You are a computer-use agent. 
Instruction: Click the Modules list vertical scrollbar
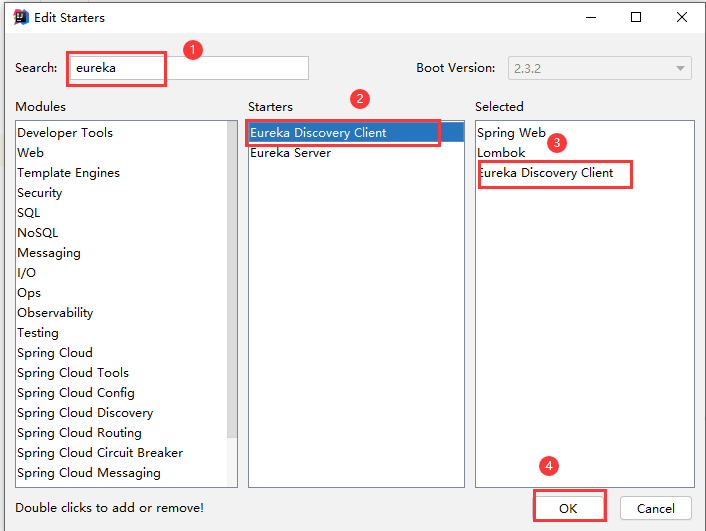pos(232,279)
